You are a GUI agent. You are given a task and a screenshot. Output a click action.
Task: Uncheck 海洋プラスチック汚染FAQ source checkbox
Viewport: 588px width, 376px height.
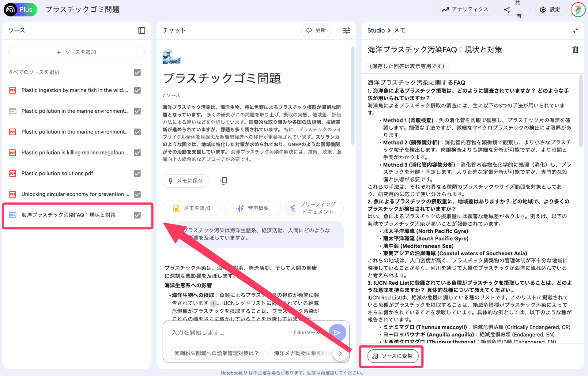click(137, 215)
